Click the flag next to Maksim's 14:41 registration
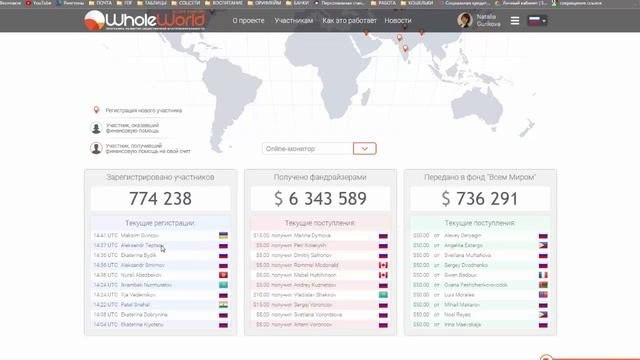The width and height of the screenshot is (640, 360). (x=223, y=236)
